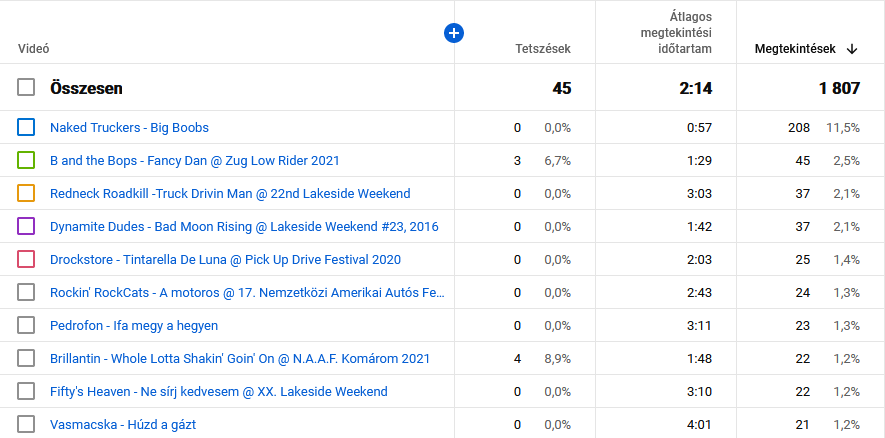Open Brillantin Whole Lotta Shakin' video link

(x=240, y=358)
